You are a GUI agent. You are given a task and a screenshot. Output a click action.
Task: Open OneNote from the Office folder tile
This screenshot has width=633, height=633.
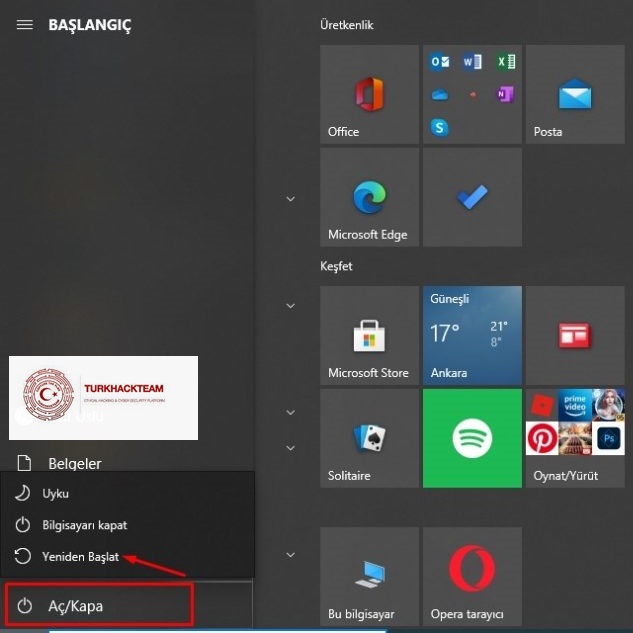[505, 95]
